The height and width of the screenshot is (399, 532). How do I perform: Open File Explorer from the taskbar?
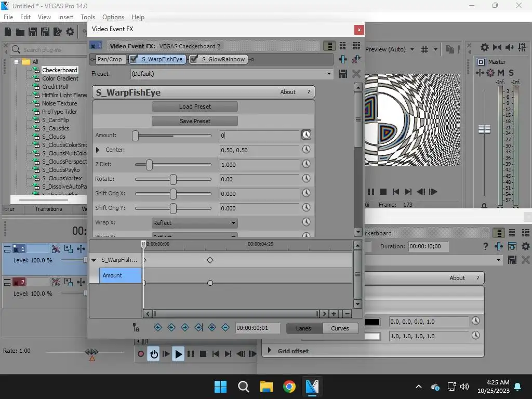(x=267, y=387)
